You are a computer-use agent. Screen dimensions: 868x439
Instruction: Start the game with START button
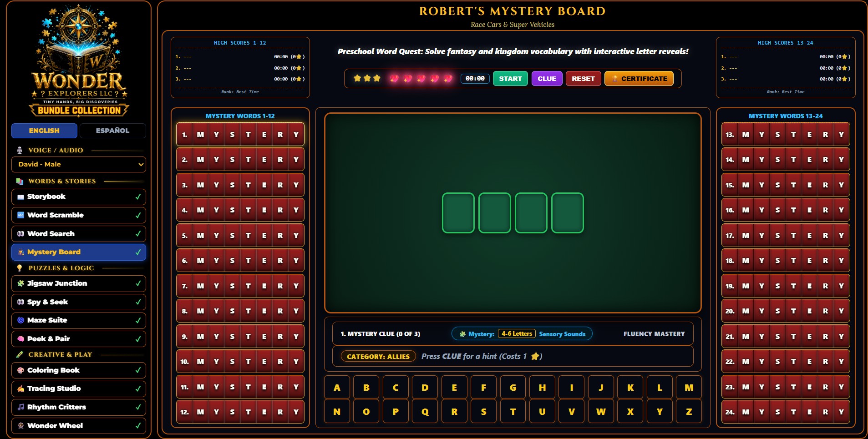[x=510, y=79]
